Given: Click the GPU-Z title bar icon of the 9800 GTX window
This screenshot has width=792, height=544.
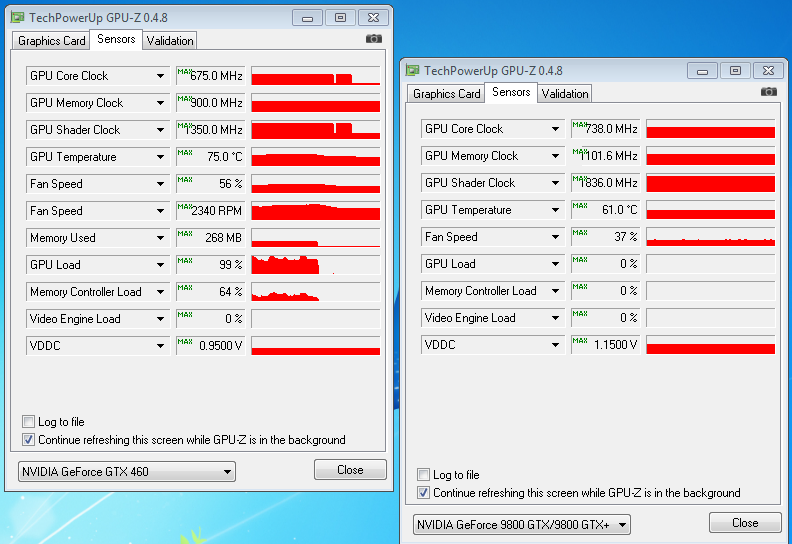Looking at the screenshot, I should (413, 71).
